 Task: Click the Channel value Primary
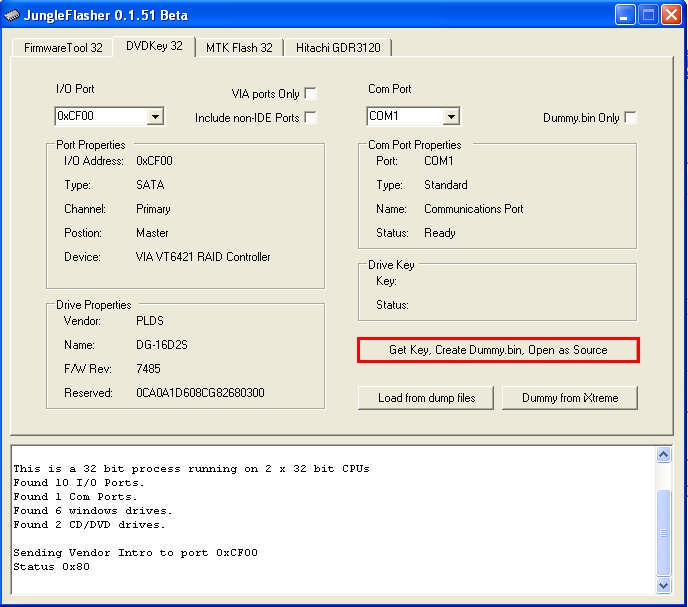153,209
